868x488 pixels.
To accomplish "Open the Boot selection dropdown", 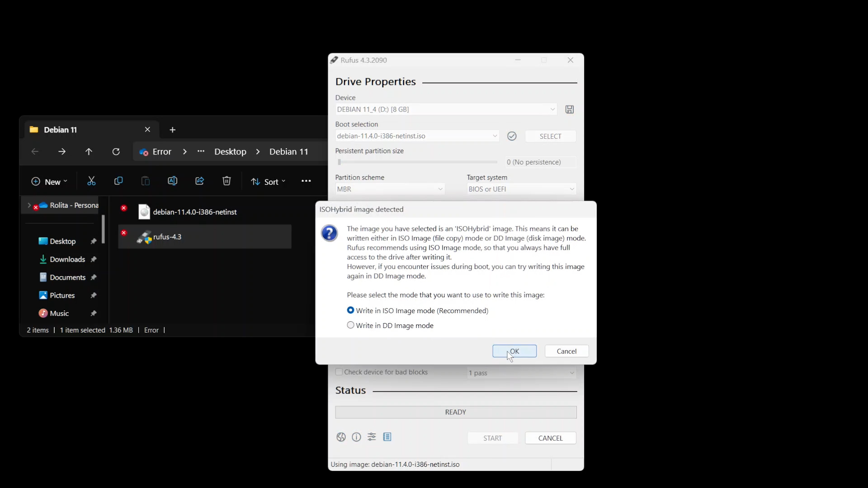I will point(417,136).
